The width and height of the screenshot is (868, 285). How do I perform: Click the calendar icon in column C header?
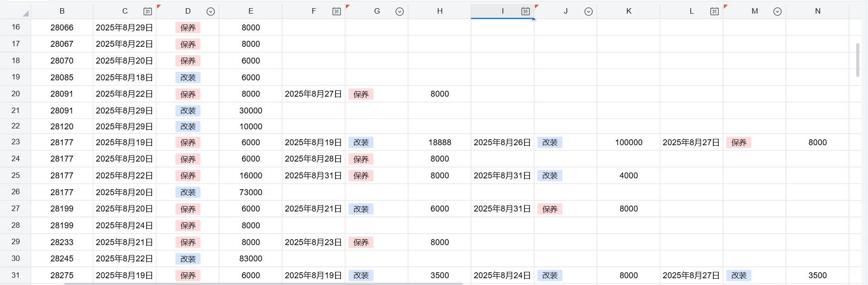(147, 11)
